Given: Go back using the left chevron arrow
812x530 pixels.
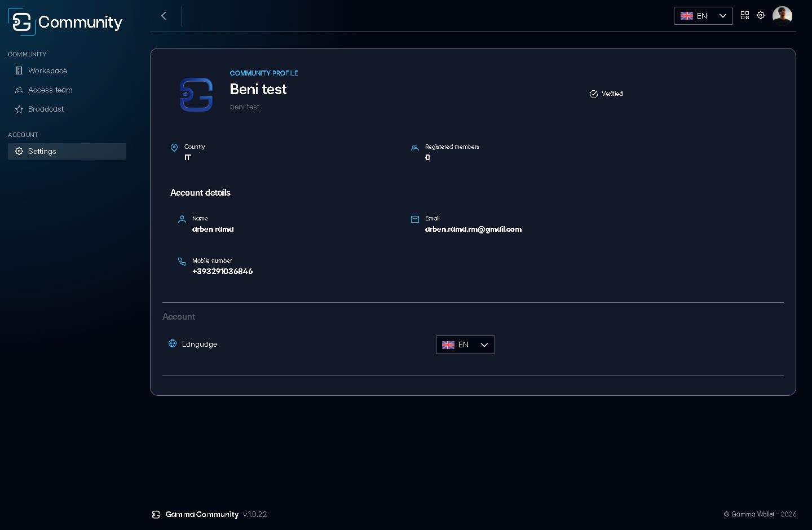Looking at the screenshot, I should point(164,16).
